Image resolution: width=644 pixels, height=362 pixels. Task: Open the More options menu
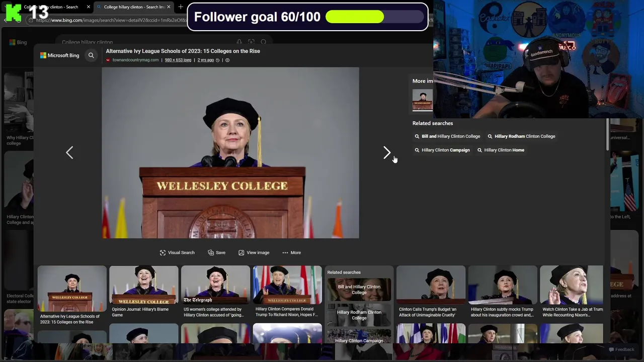tap(292, 252)
